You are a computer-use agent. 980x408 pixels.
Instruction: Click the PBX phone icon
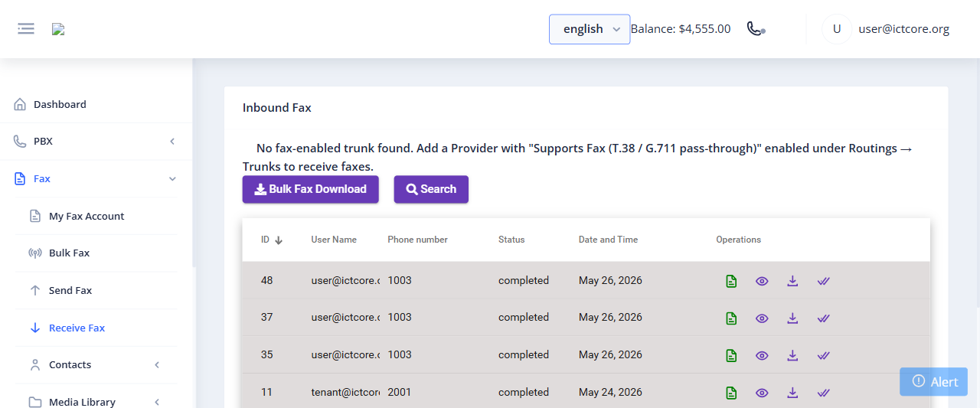(20, 142)
